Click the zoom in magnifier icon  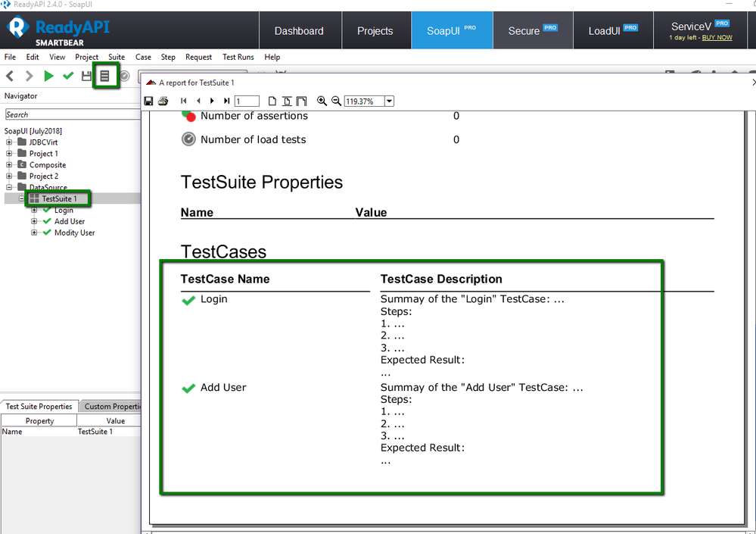click(322, 101)
